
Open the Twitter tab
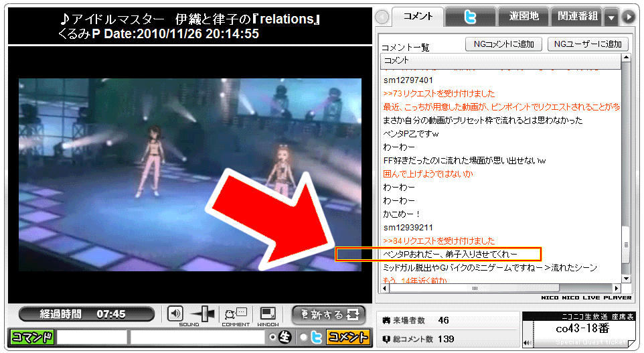point(470,17)
